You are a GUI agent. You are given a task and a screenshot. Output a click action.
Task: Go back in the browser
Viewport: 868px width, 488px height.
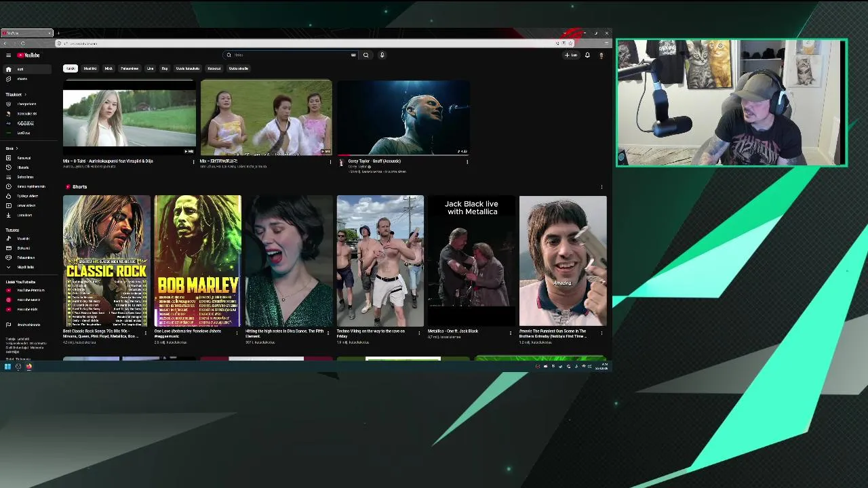tap(5, 43)
